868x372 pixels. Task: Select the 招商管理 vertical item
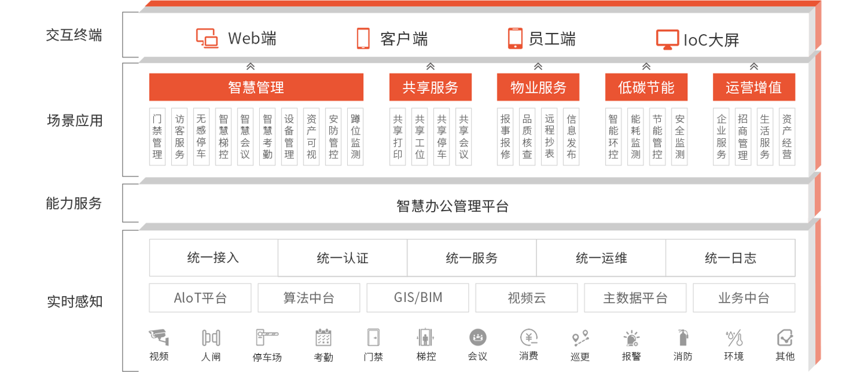pyautogui.click(x=743, y=136)
